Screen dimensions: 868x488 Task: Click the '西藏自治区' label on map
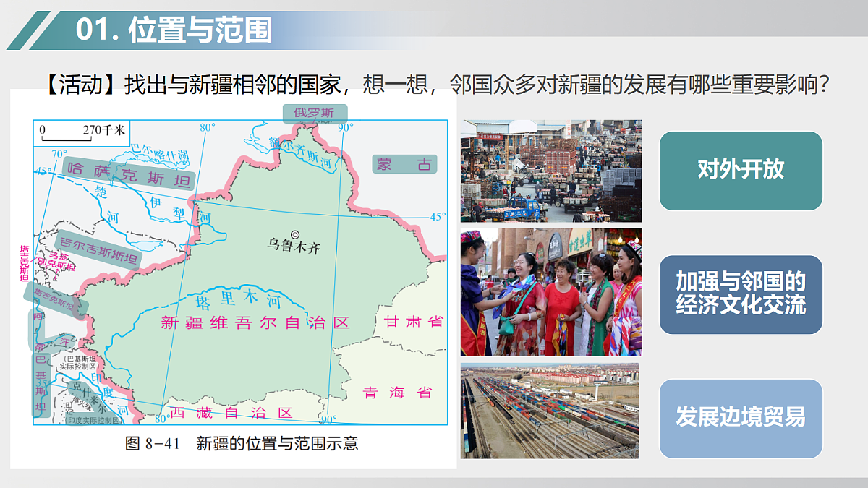pos(231,414)
